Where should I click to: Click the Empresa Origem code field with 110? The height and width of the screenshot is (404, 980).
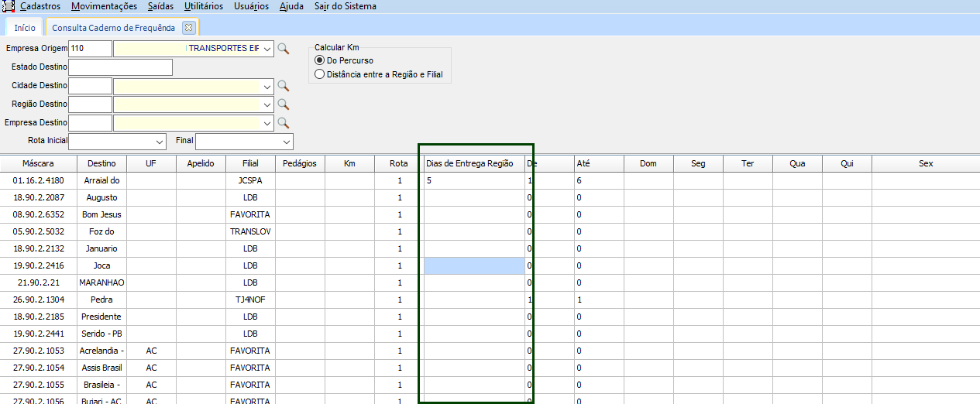91,49
